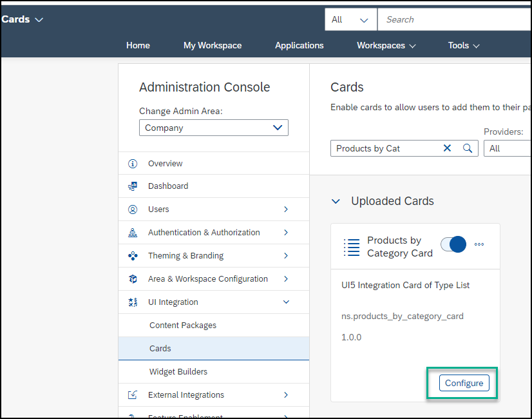Image resolution: width=532 pixels, height=419 pixels.
Task: Click the ns.products_by_category_card identifier text
Action: coord(403,317)
